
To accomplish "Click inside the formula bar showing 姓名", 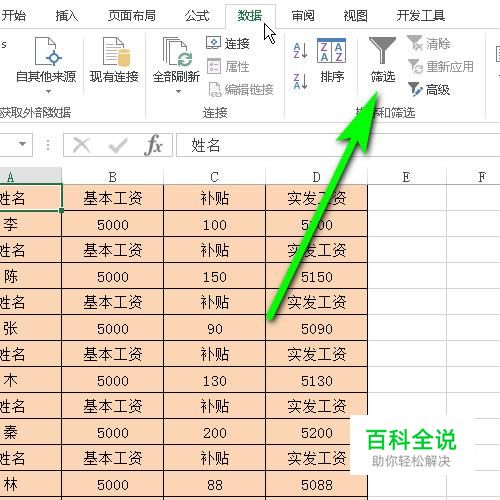I will click(x=338, y=145).
